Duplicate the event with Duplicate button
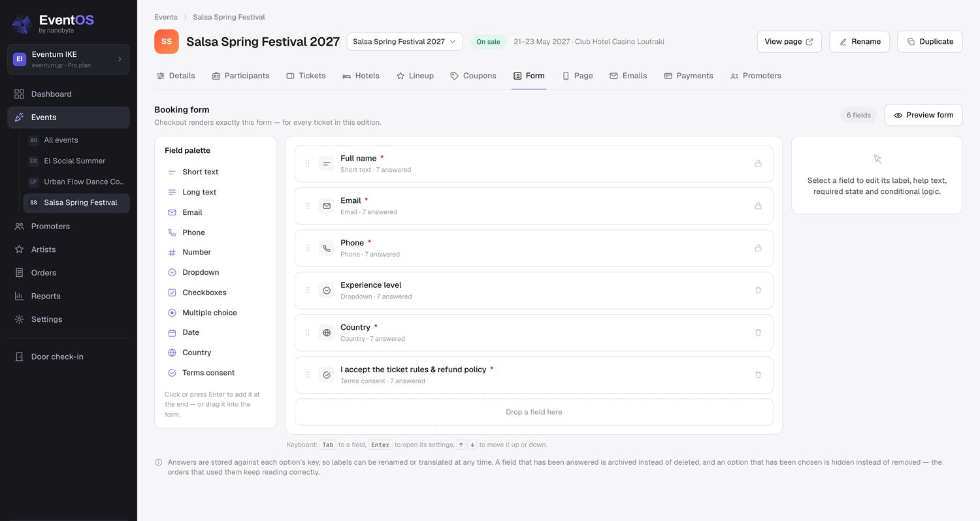The width and height of the screenshot is (980, 521). [930, 42]
